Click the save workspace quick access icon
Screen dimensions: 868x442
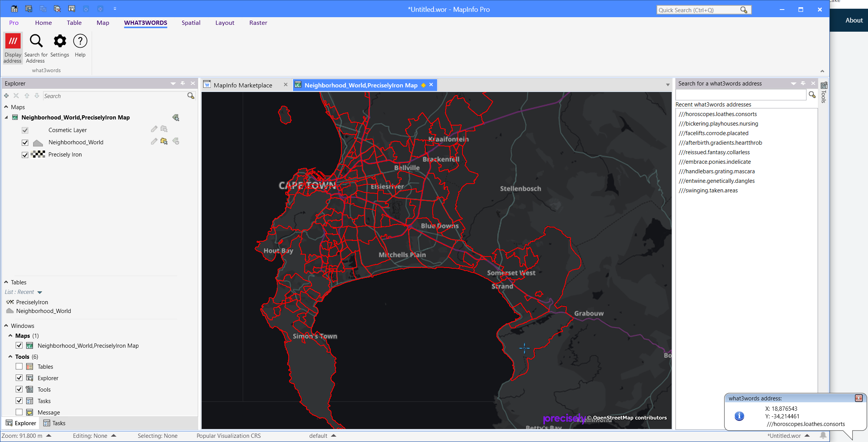(29, 9)
